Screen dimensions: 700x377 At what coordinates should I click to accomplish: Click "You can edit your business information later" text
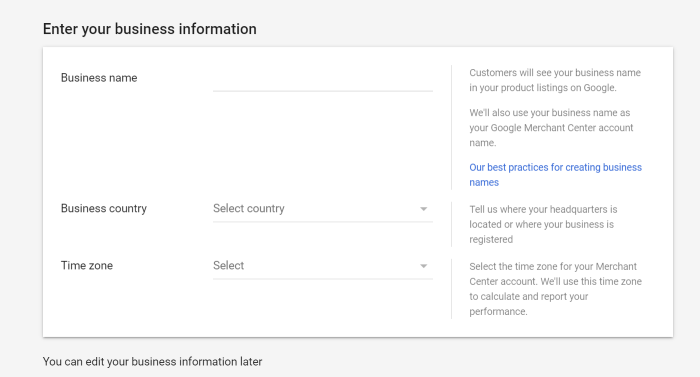(x=152, y=361)
